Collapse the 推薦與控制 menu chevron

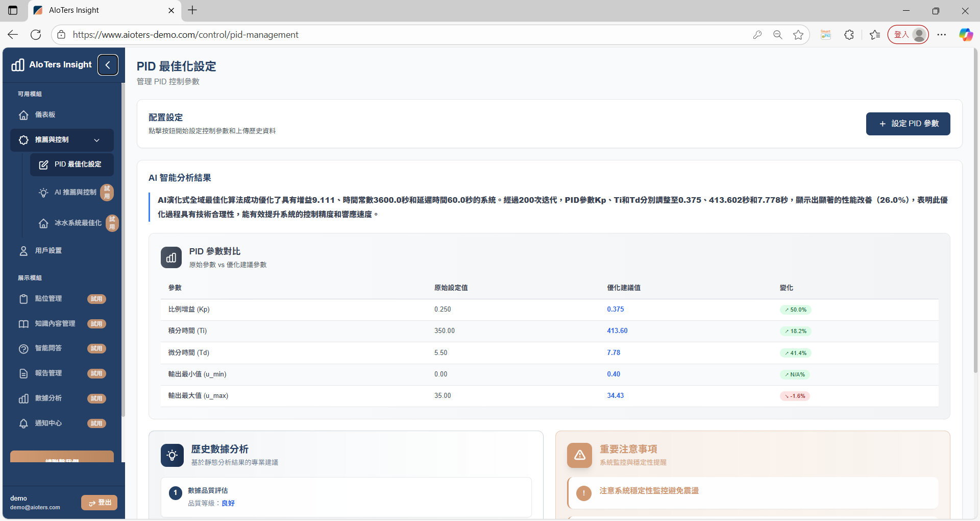click(x=97, y=140)
